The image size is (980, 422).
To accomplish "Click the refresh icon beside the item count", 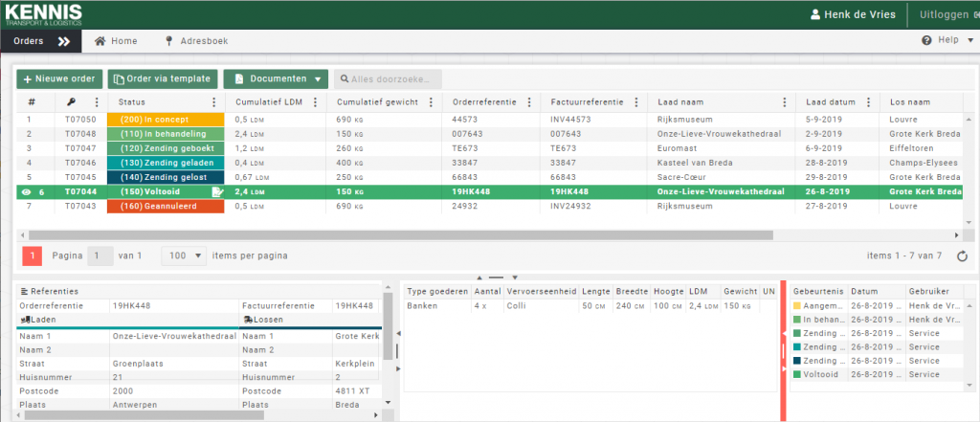I will (x=962, y=256).
